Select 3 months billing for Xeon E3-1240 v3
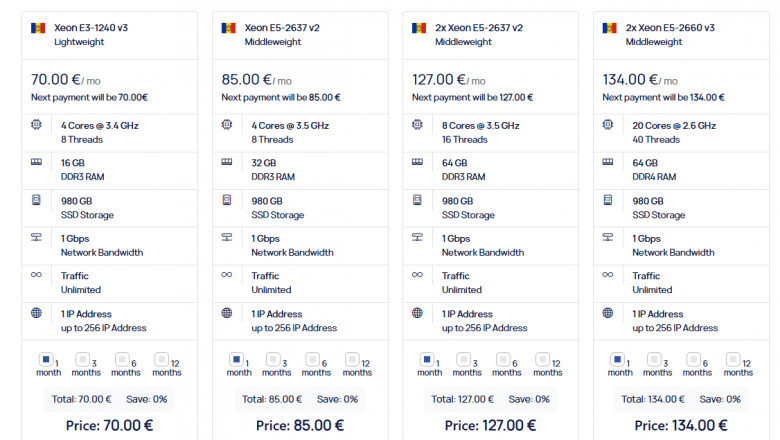This screenshot has width=780, height=440. (82, 359)
